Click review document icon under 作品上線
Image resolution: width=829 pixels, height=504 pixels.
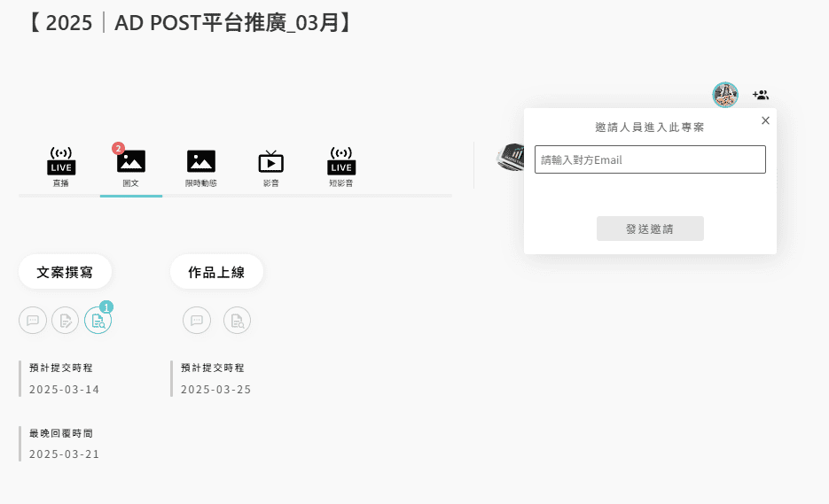tap(237, 321)
